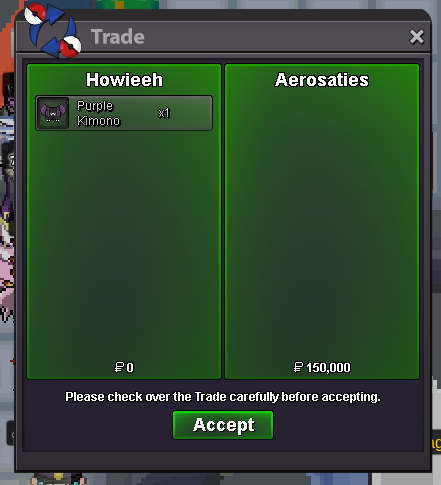The height and width of the screenshot is (485, 441).
Task: Click the Trade window Poké Ball swap icon
Action: (x=53, y=30)
